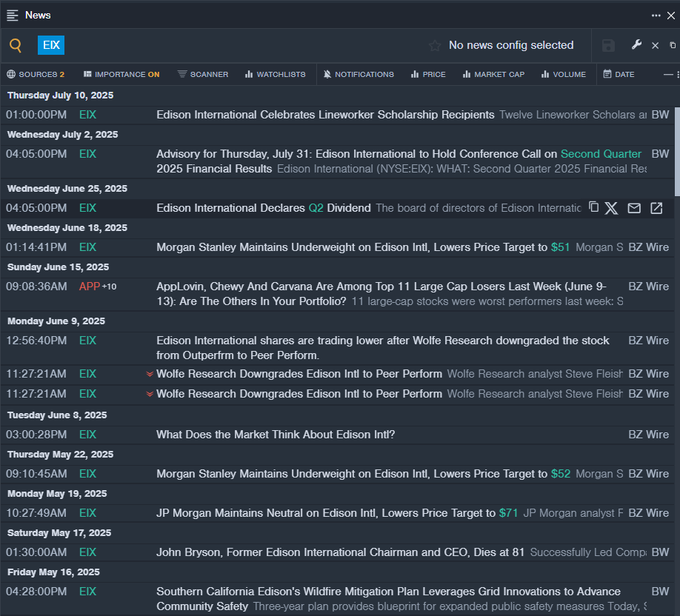Open the Date filter
The image size is (680, 616).
pos(619,74)
